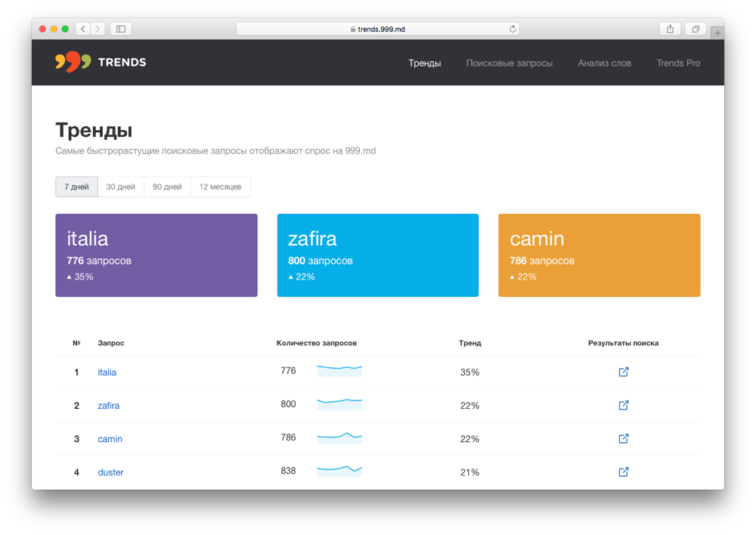Click the 776 запросов text on italia card
The image size is (756, 535).
click(99, 261)
